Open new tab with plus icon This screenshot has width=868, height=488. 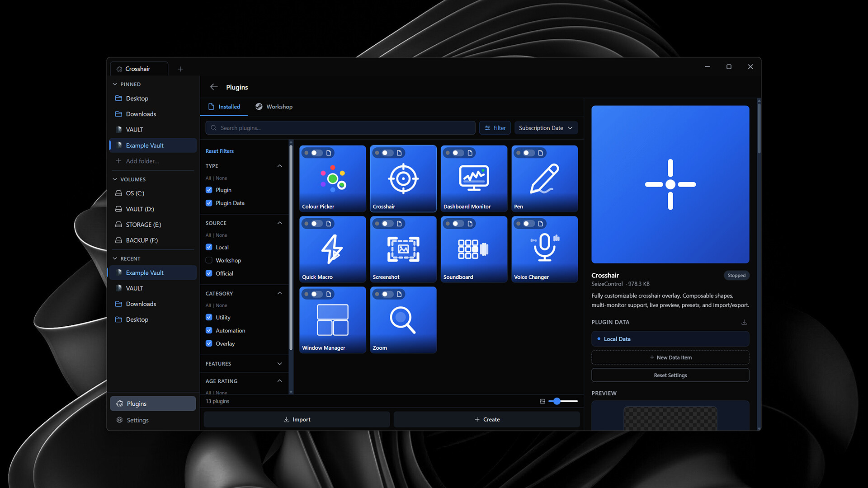coord(180,69)
